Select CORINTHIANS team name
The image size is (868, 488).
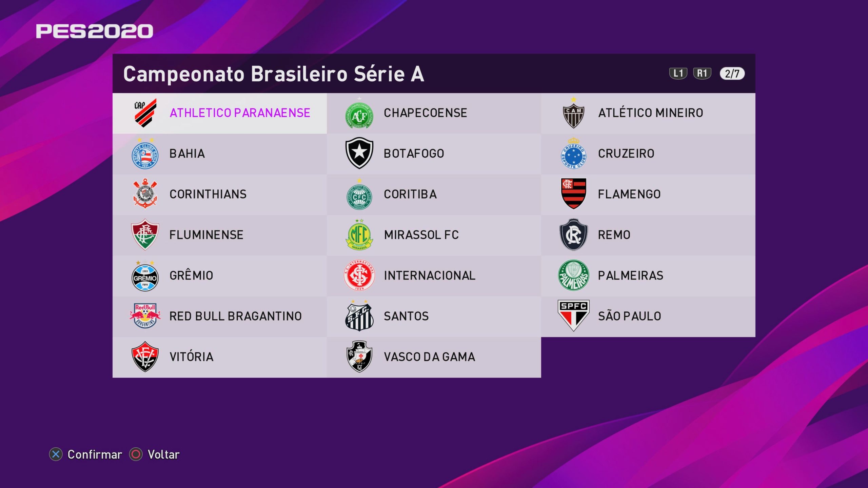pyautogui.click(x=208, y=194)
